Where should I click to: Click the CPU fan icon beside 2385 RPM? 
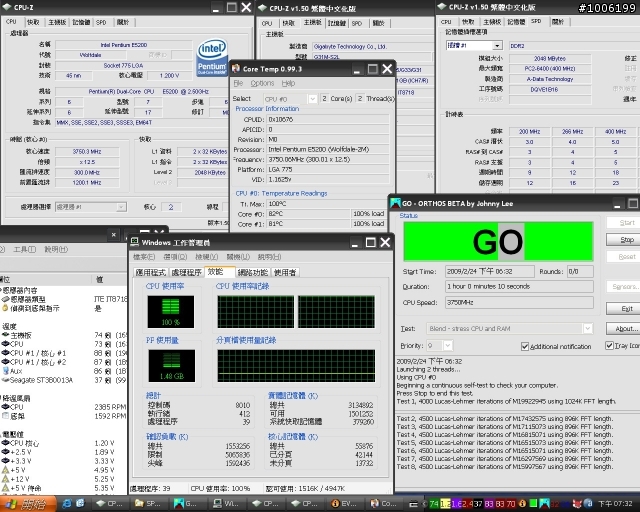click(5, 407)
